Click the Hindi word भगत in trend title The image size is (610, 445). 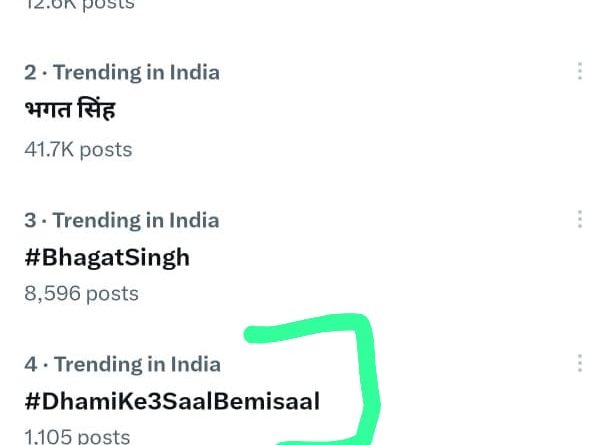48,110
